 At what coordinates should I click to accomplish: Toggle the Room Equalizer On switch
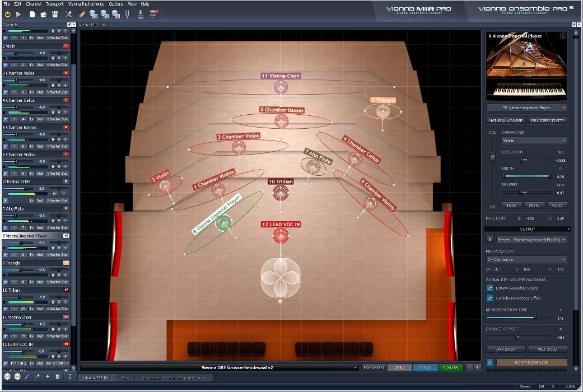pos(490,362)
